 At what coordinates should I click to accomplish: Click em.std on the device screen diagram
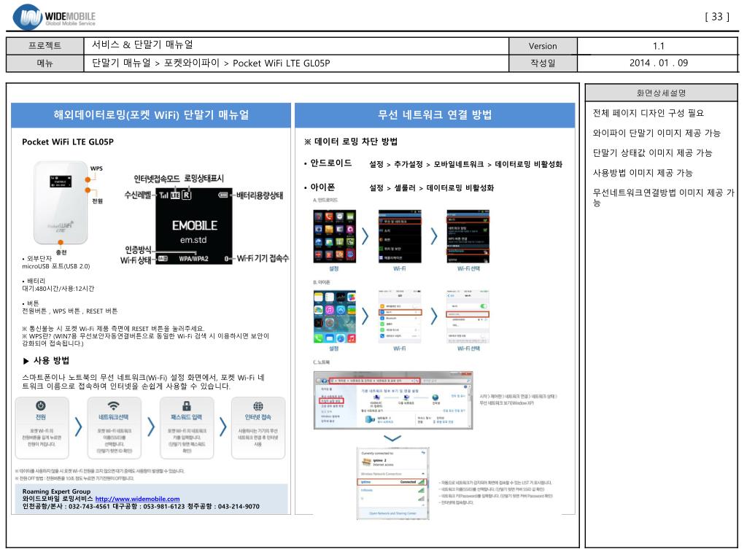click(193, 240)
